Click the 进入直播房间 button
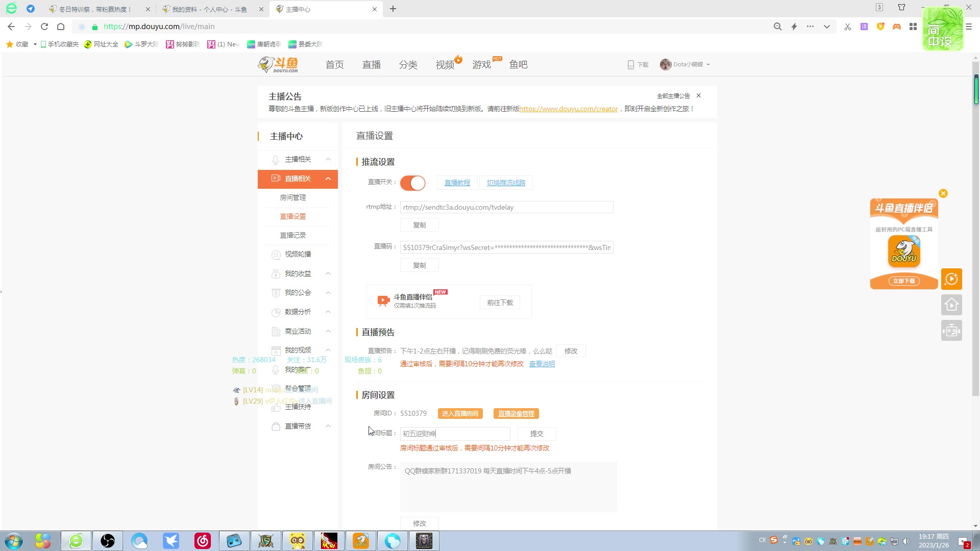 (x=460, y=414)
